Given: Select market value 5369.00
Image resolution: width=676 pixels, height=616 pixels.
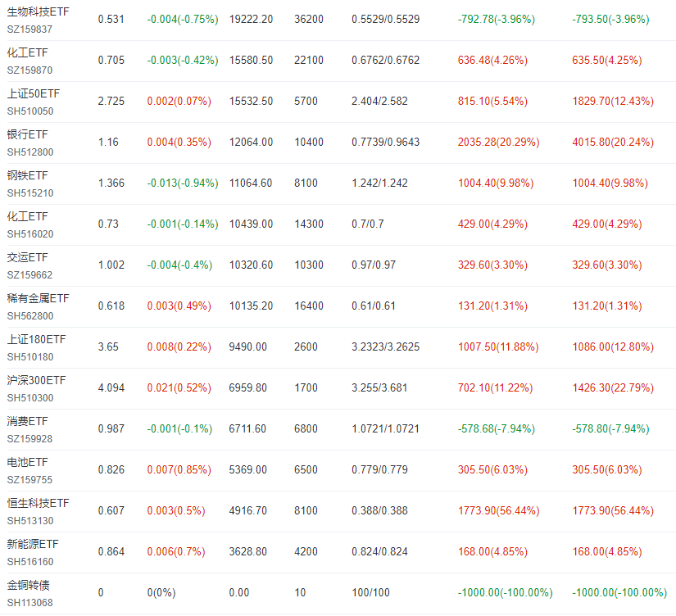Looking at the screenshot, I should tap(248, 470).
